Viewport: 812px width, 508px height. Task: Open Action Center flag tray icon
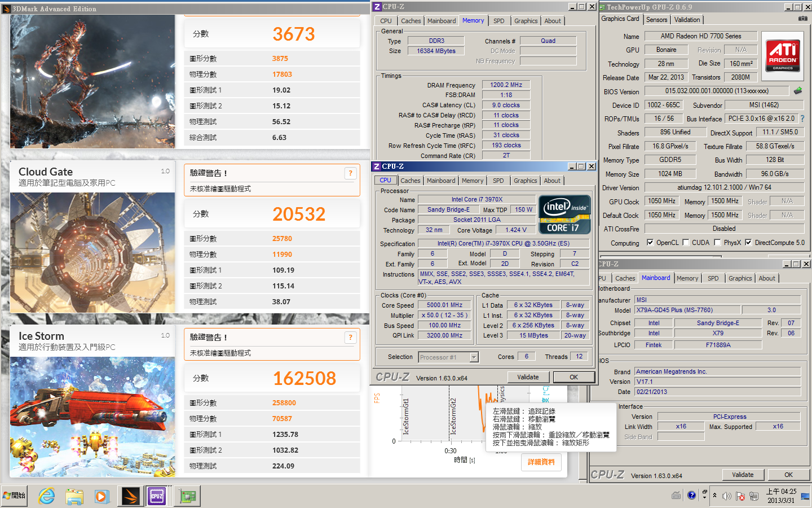point(740,496)
